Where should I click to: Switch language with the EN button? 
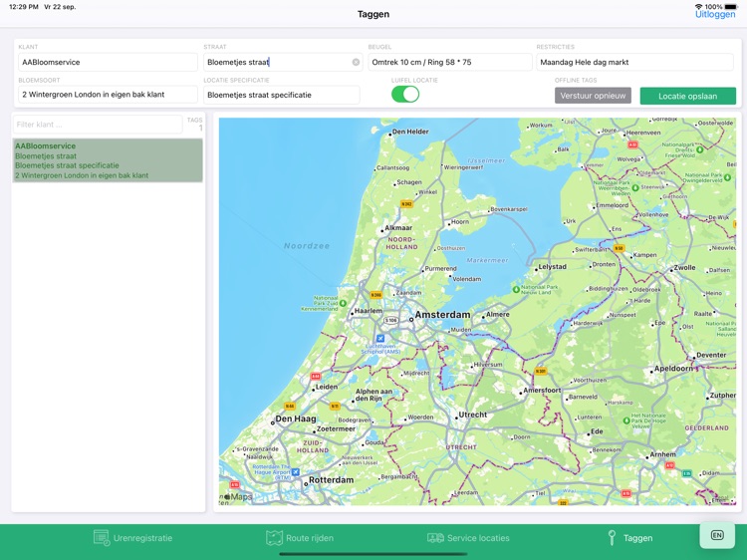(717, 535)
